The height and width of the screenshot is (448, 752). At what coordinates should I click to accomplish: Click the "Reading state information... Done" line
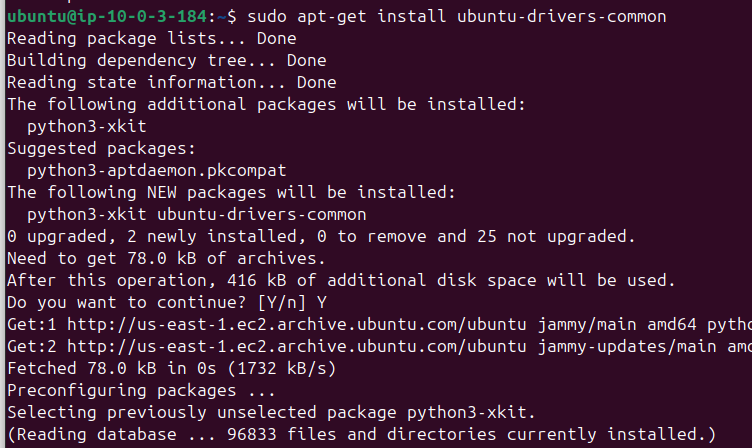point(171,83)
